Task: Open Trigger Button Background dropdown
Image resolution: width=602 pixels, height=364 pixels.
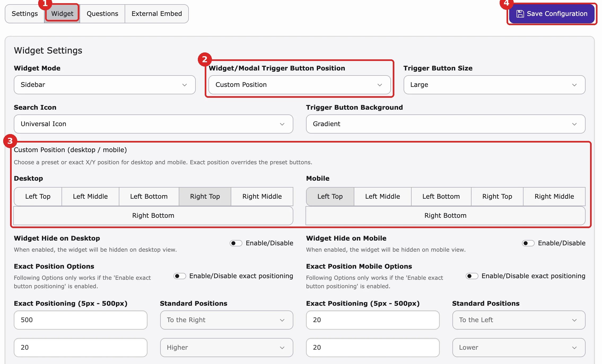Action: pos(446,124)
